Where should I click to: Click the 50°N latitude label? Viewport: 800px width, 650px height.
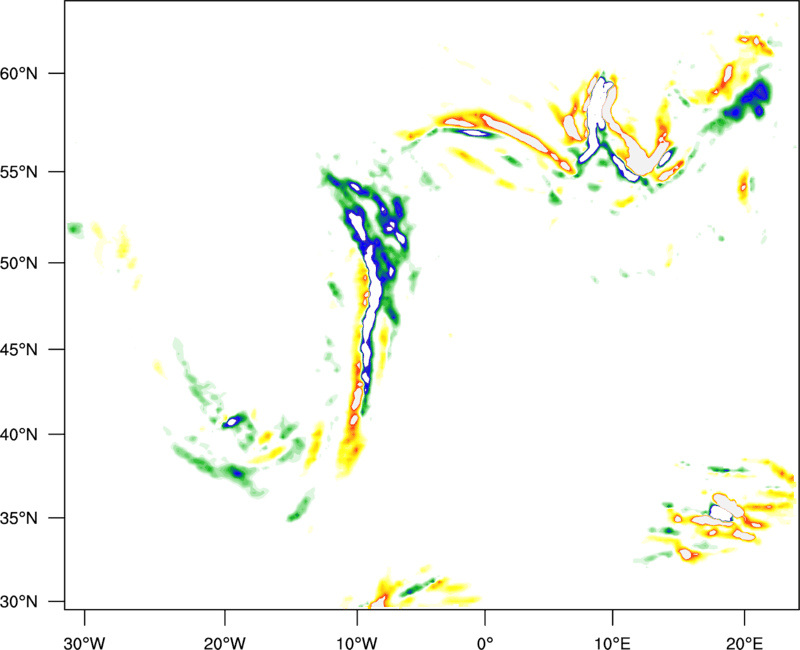point(19,263)
